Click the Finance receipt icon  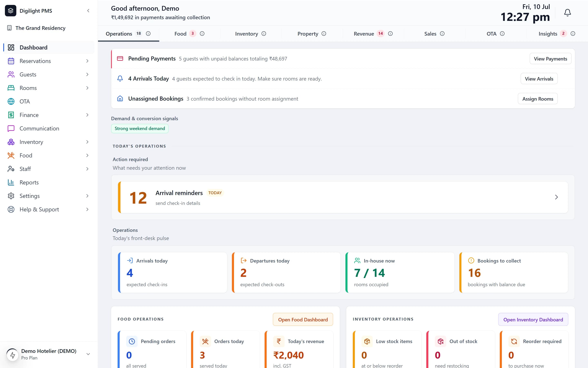tap(11, 115)
